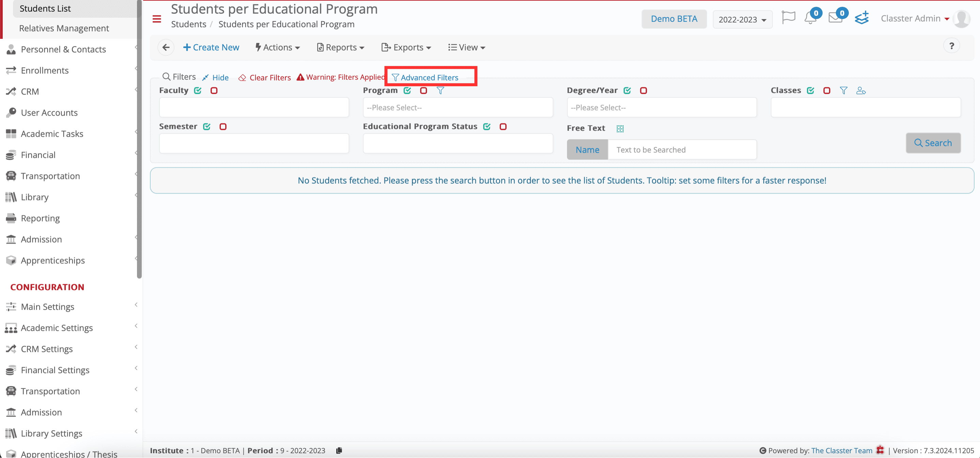Open the Exports dropdown
980x458 pixels.
point(406,48)
